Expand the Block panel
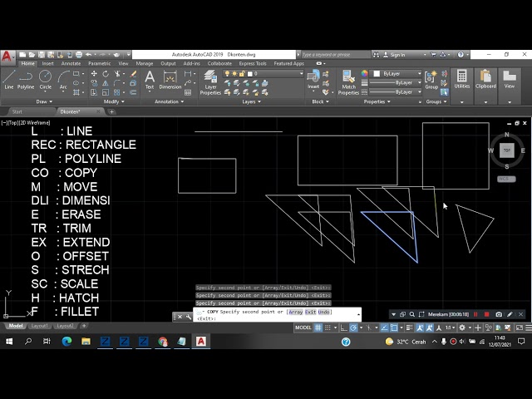 coord(320,101)
